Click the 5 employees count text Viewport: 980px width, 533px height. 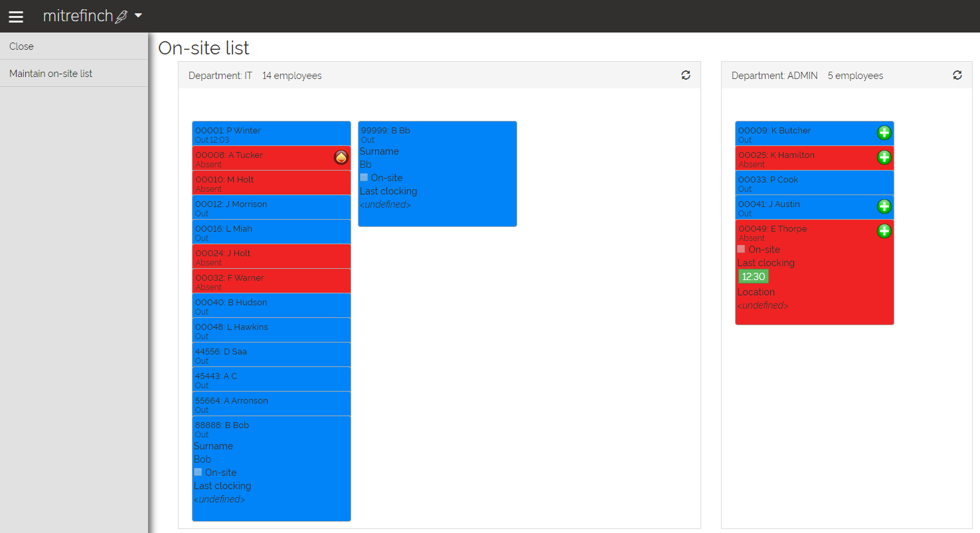click(x=856, y=76)
